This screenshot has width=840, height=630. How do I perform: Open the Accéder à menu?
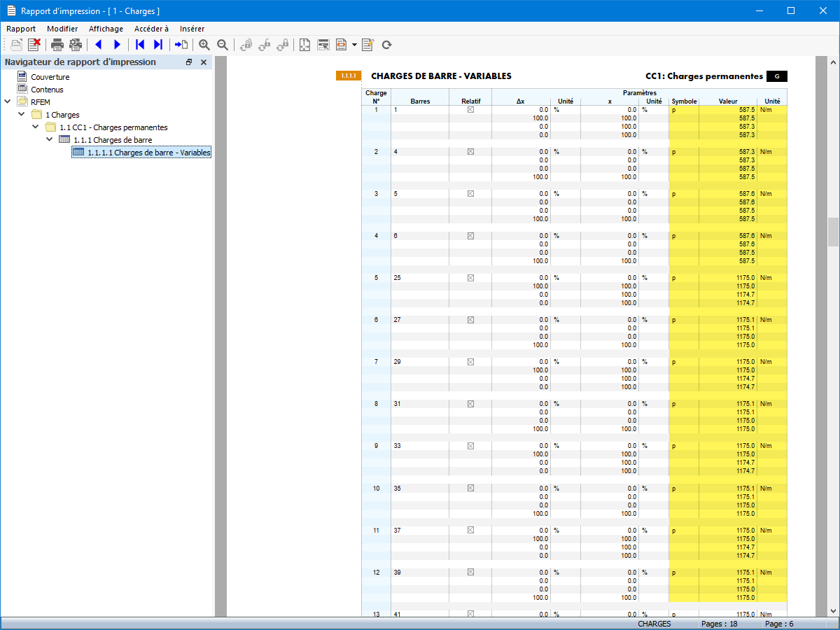pos(151,29)
